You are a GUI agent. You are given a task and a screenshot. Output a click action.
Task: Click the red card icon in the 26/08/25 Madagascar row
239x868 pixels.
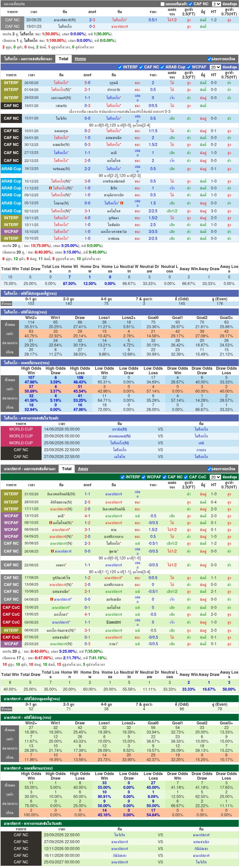(52, 551)
